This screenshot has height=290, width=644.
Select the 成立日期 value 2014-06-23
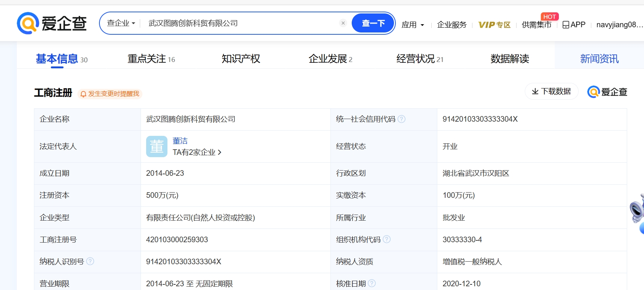pyautogui.click(x=165, y=173)
